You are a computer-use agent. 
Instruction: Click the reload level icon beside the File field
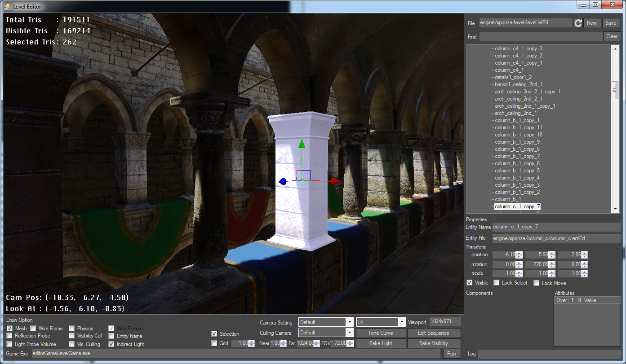(x=578, y=23)
